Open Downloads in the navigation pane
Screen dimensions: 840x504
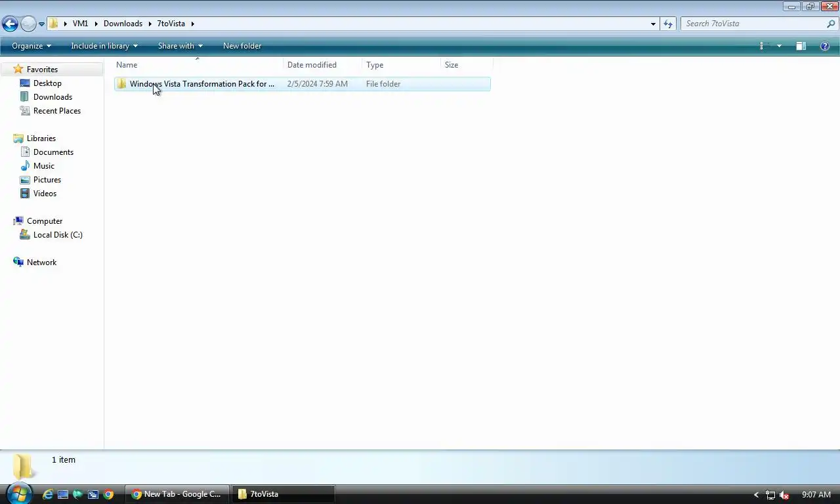[52, 97]
